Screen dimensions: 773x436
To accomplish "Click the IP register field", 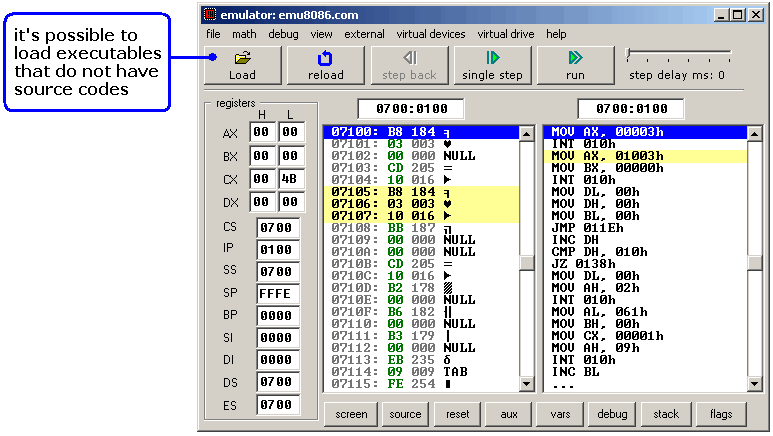I will [x=278, y=250].
